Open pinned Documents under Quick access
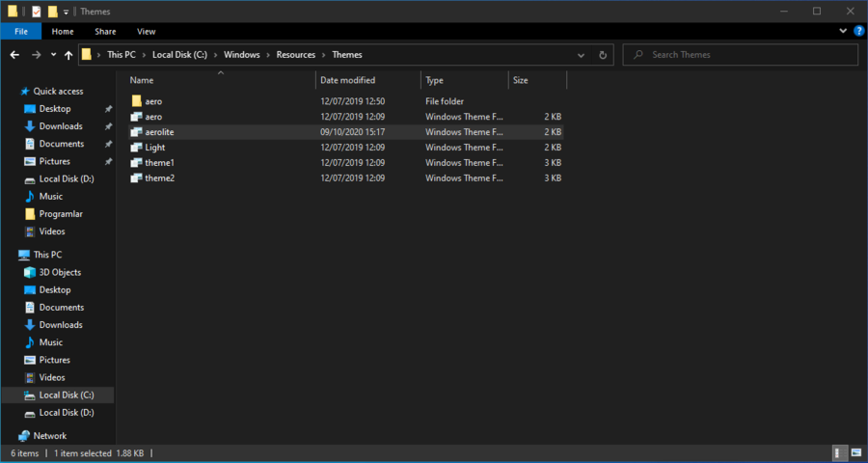This screenshot has width=868, height=463. click(62, 144)
